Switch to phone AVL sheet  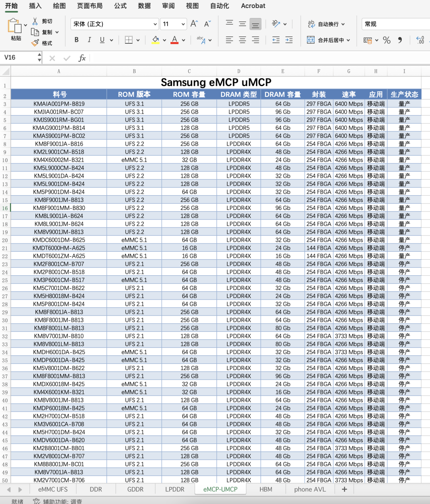click(x=310, y=489)
